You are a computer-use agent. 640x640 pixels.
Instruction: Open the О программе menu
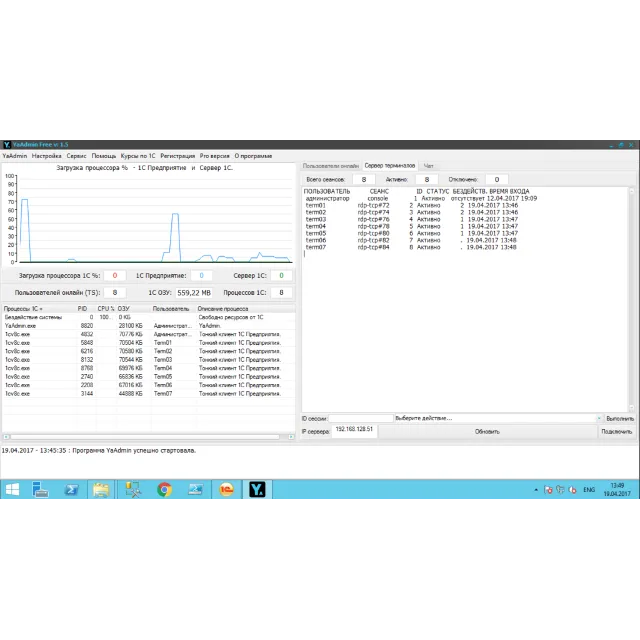[253, 156]
